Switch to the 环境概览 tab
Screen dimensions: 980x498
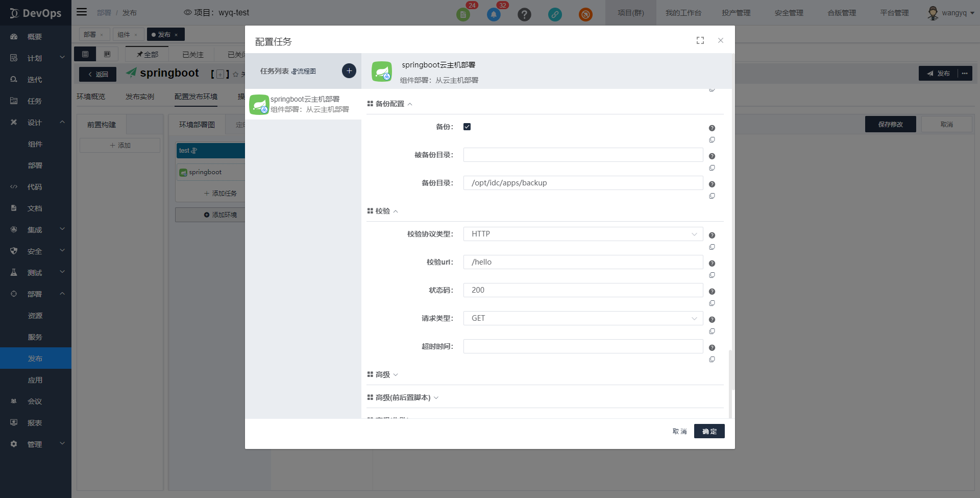91,96
